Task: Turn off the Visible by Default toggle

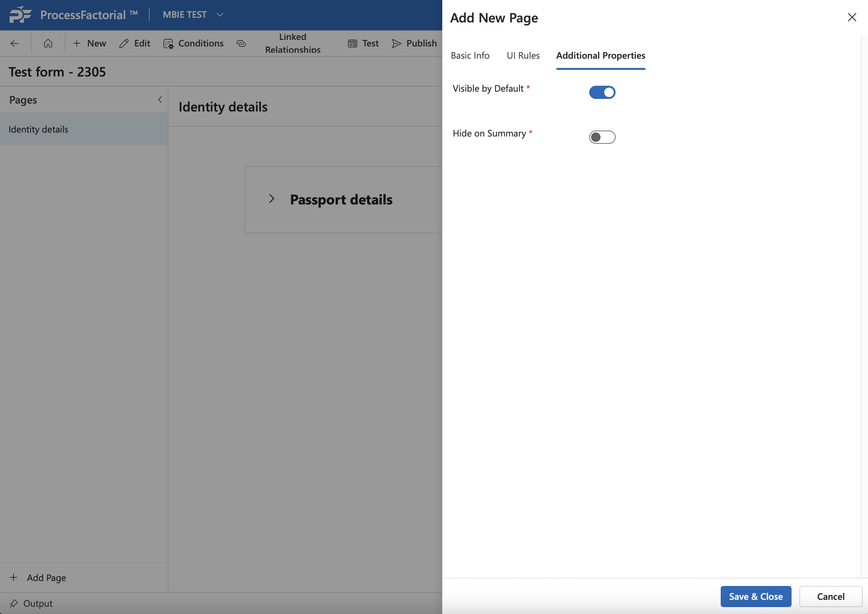Action: click(x=602, y=92)
